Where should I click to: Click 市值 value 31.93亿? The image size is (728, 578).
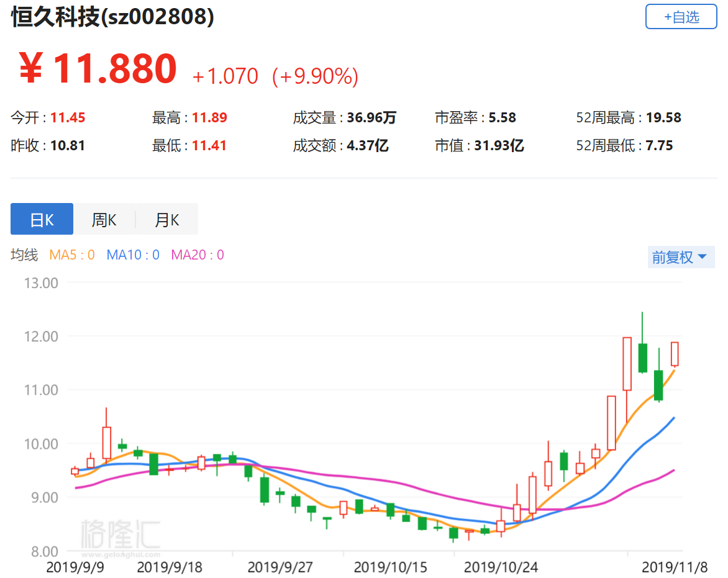pyautogui.click(x=499, y=145)
